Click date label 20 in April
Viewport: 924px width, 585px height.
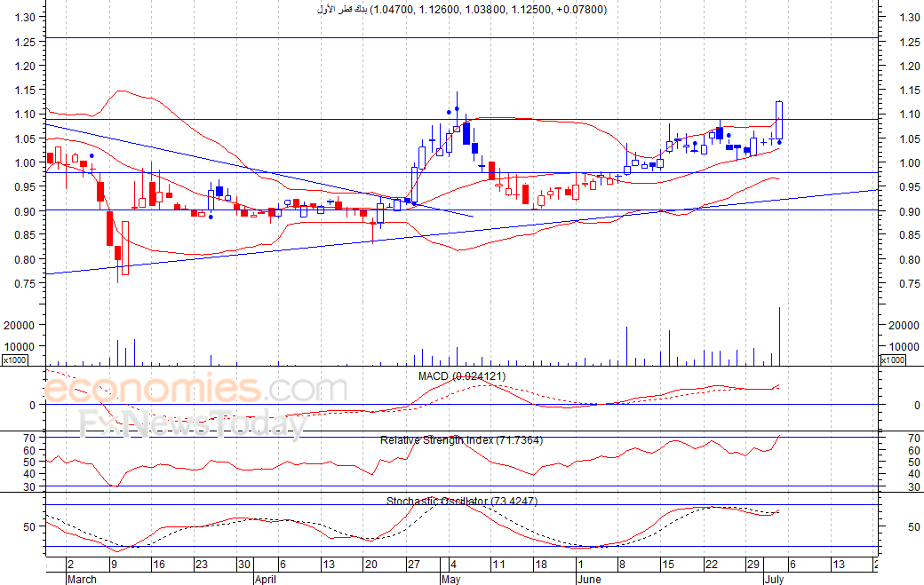click(x=370, y=565)
